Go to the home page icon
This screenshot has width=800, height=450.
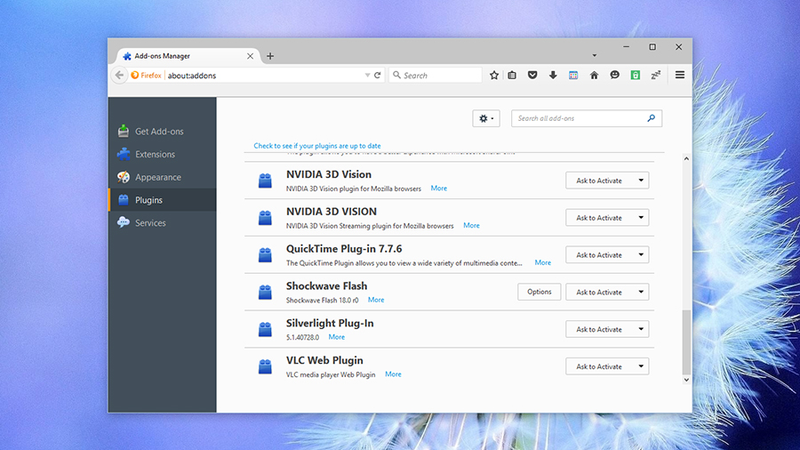tap(594, 75)
